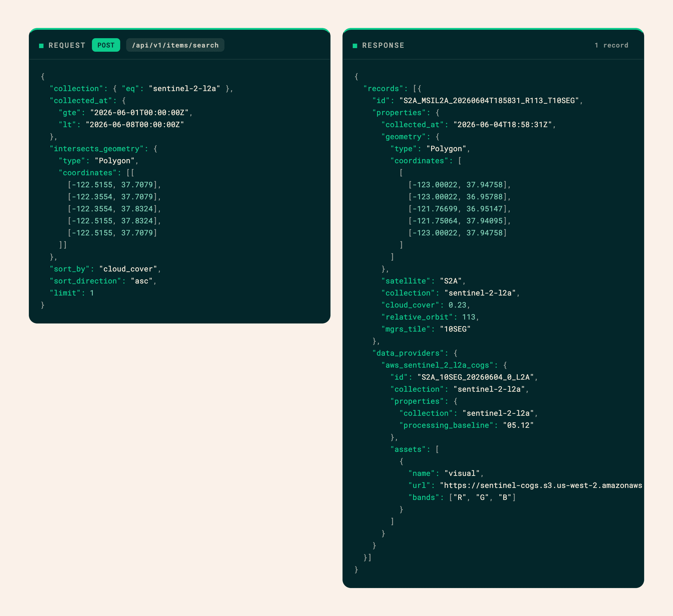Click the "limit": 1 line
This screenshot has height=616, width=673.
(72, 293)
